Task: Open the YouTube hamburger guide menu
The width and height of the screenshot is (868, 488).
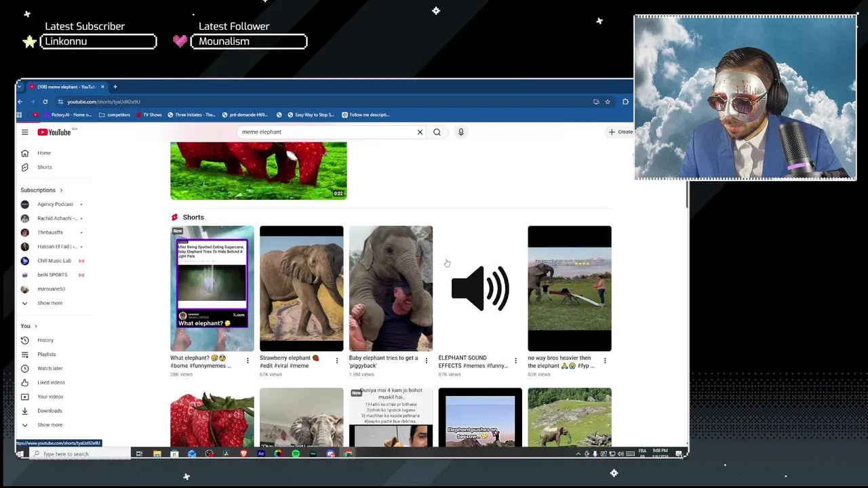Action: click(x=24, y=132)
